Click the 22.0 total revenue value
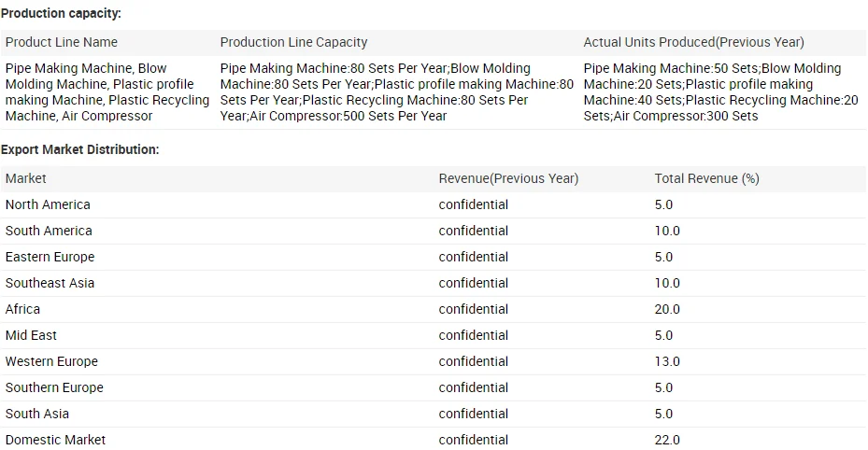This screenshot has height=450, width=868. [667, 440]
